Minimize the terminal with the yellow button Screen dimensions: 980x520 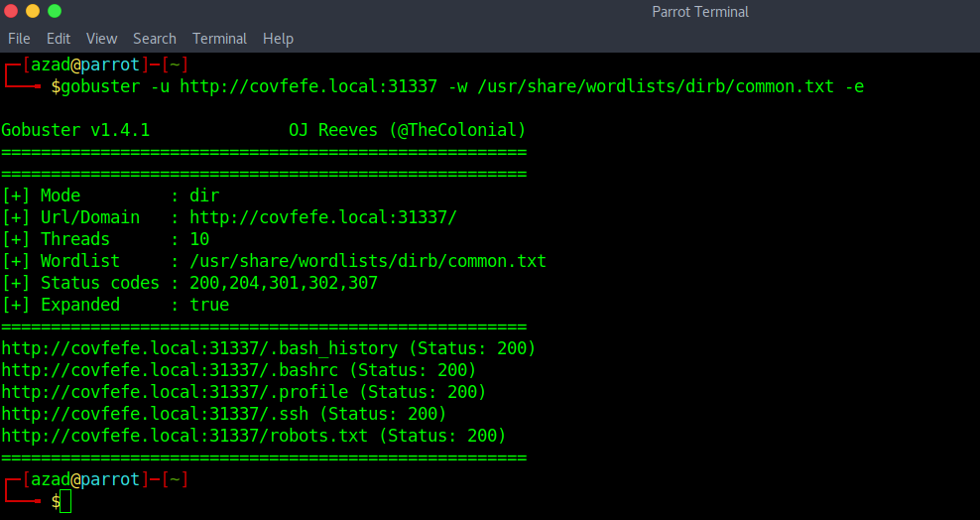(x=33, y=11)
